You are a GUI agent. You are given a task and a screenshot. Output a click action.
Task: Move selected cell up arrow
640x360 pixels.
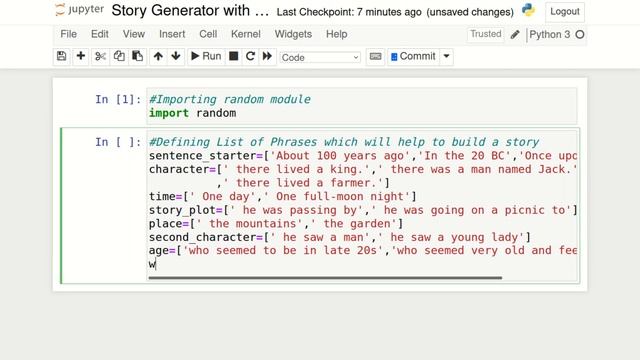(x=158, y=56)
